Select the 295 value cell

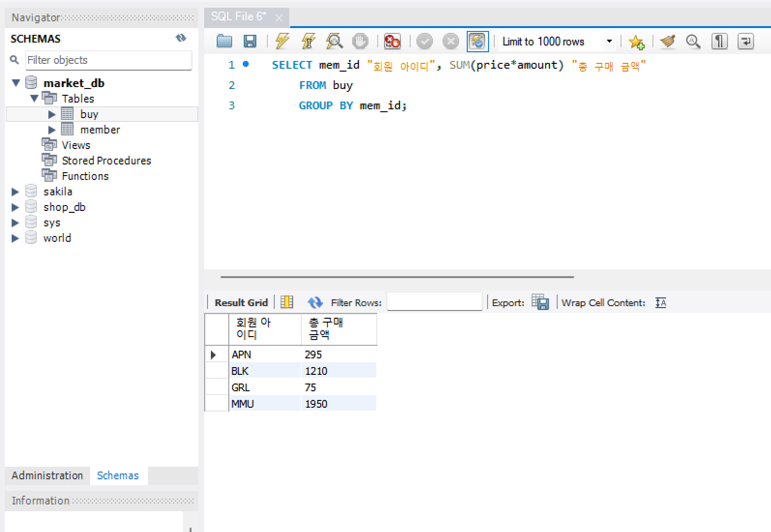coord(339,355)
